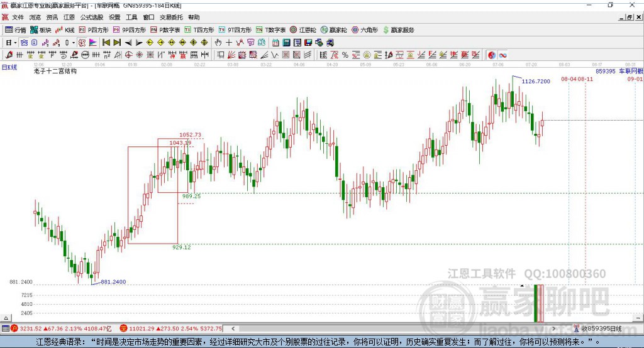Click the 989.25 price label
The image size is (644, 348).
click(191, 196)
